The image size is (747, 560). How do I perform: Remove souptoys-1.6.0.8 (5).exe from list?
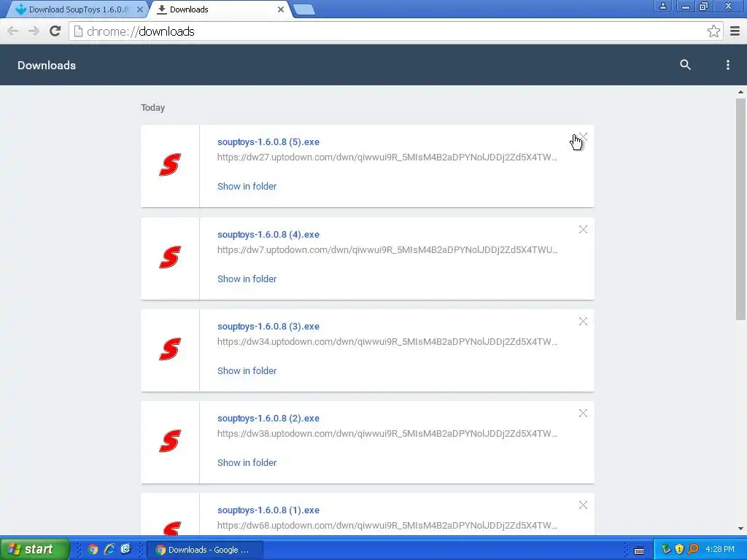click(x=583, y=137)
